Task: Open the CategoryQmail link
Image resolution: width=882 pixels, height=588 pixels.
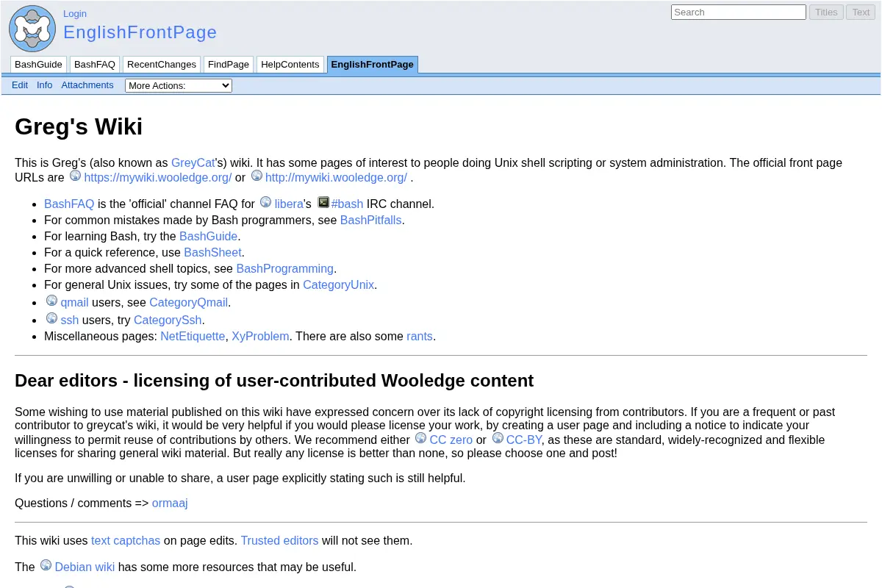Action: (x=189, y=303)
